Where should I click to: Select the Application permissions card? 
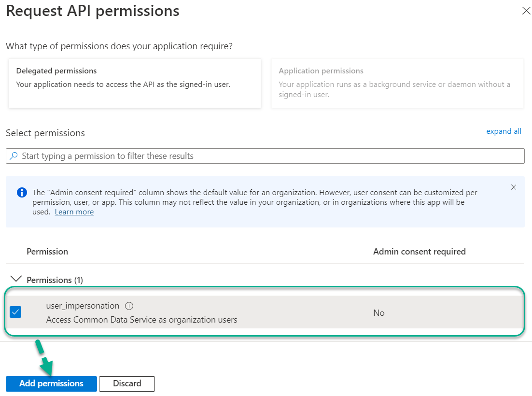click(x=397, y=83)
